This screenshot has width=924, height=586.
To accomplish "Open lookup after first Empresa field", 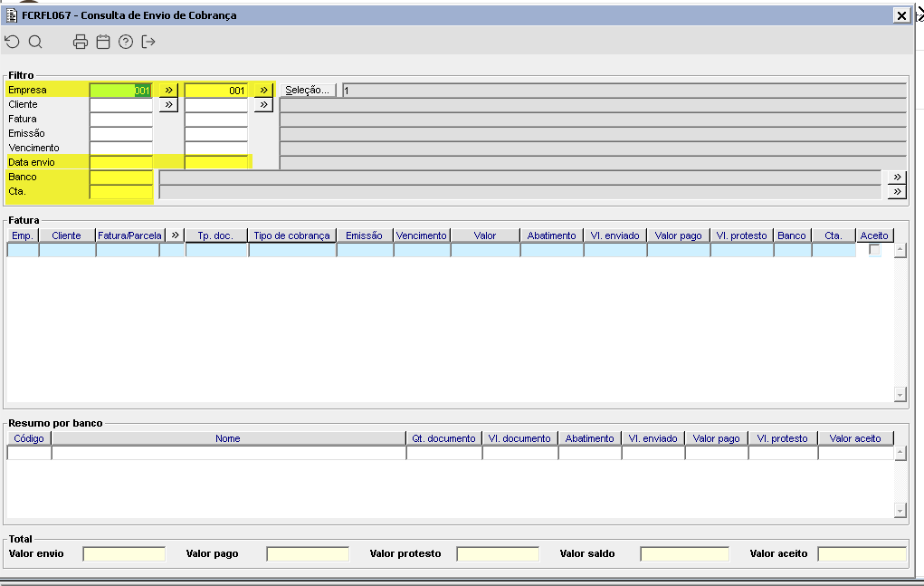I will (x=168, y=91).
